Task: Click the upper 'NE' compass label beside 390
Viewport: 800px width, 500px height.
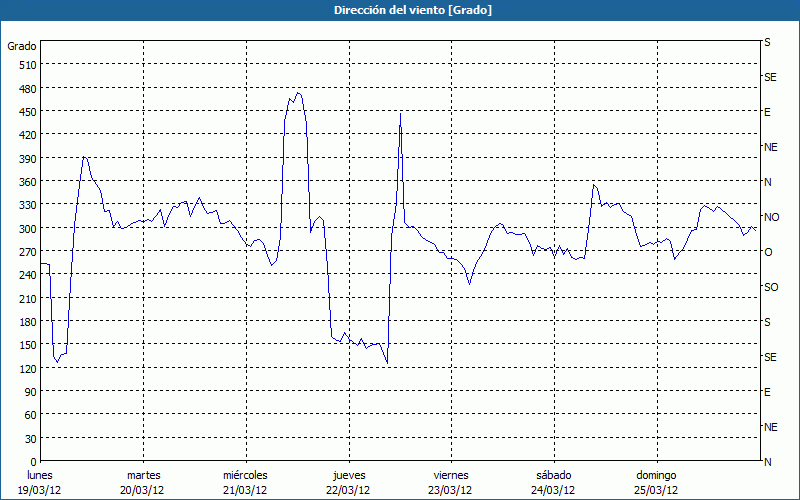Action: coord(770,147)
